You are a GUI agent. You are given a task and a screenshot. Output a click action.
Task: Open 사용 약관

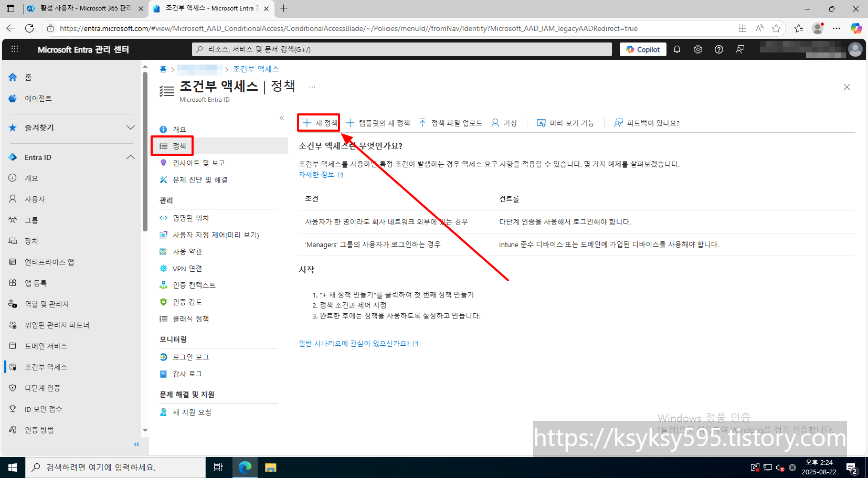point(187,251)
